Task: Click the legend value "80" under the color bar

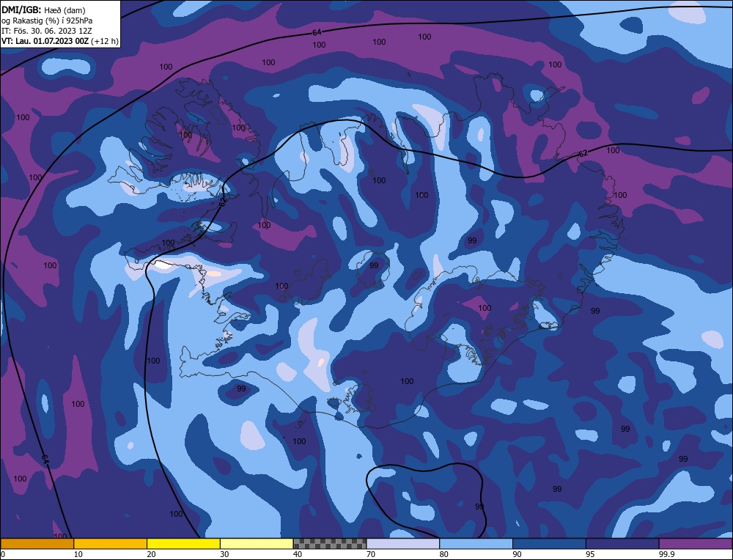Action: click(443, 554)
